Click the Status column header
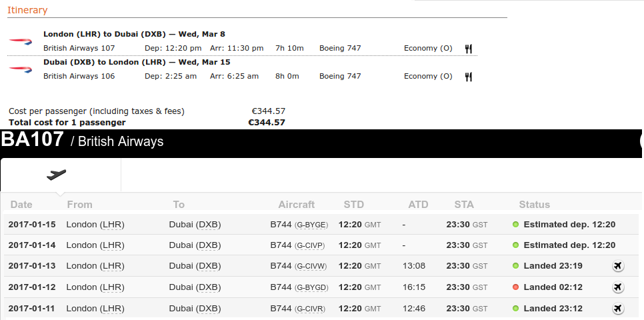 pyautogui.click(x=535, y=205)
